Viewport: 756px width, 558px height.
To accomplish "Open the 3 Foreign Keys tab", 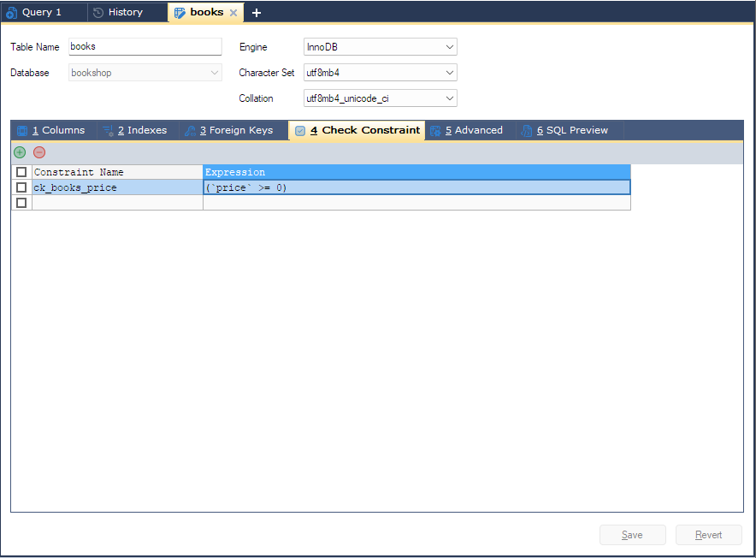I will 233,130.
